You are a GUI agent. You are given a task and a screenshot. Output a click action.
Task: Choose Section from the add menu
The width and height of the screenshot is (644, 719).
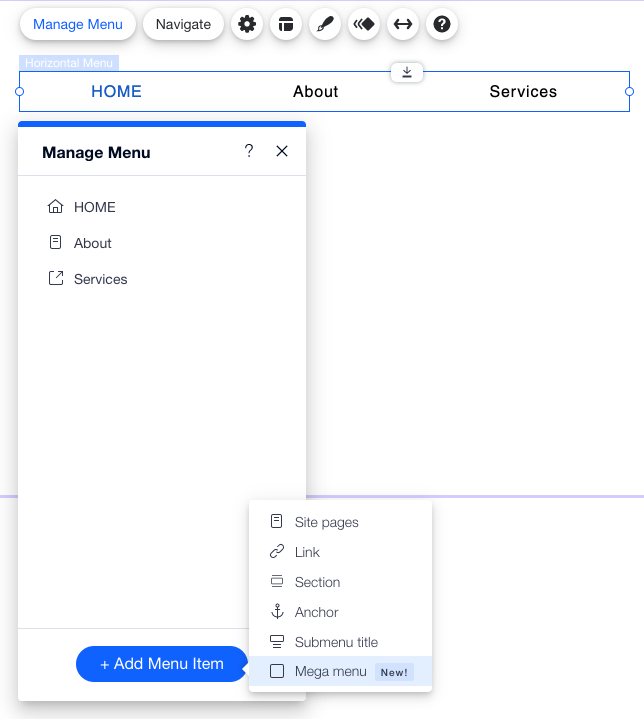tap(340, 582)
